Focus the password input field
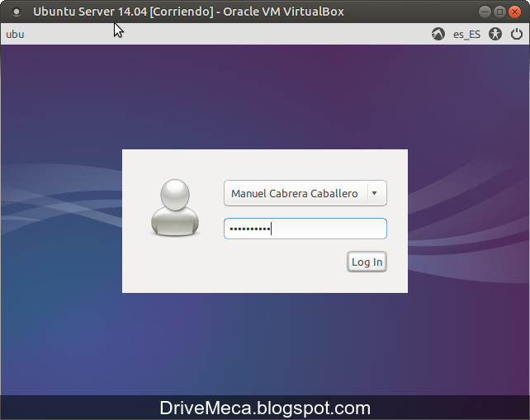This screenshot has height=420, width=530. (305, 229)
